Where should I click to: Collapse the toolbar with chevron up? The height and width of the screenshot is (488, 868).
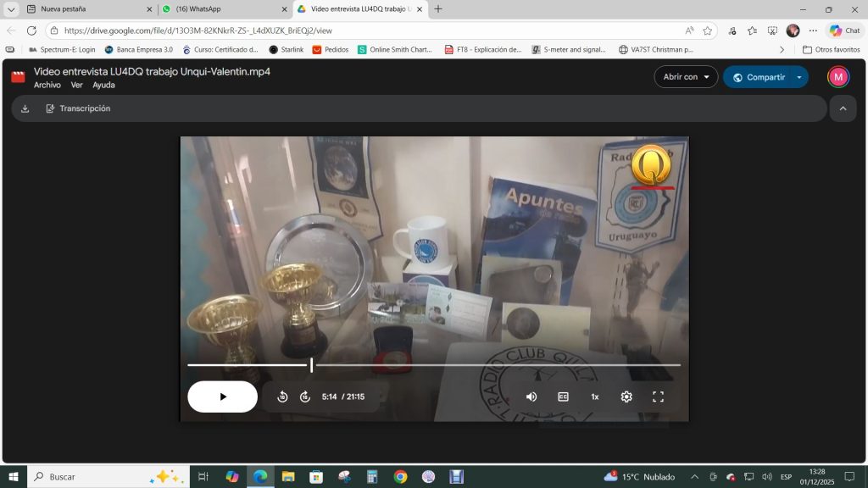(842, 108)
